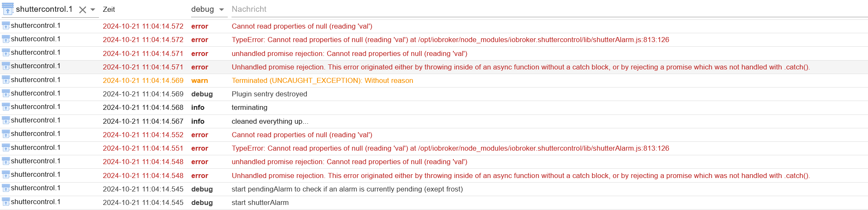Click the 11:04:14.569 warn timestamp
This screenshot has height=210, width=868.
click(143, 80)
